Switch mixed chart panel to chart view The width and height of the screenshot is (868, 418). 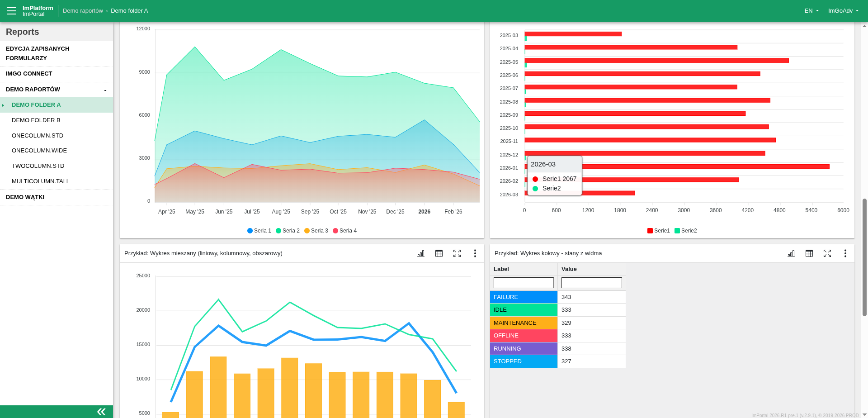[421, 253]
